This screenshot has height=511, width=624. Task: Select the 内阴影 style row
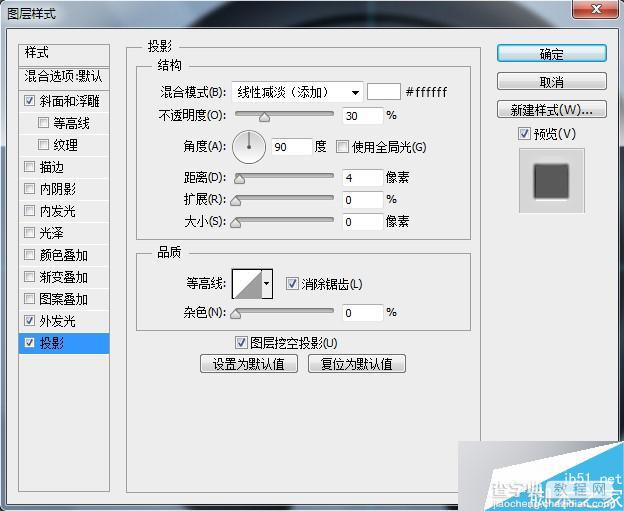click(x=64, y=189)
